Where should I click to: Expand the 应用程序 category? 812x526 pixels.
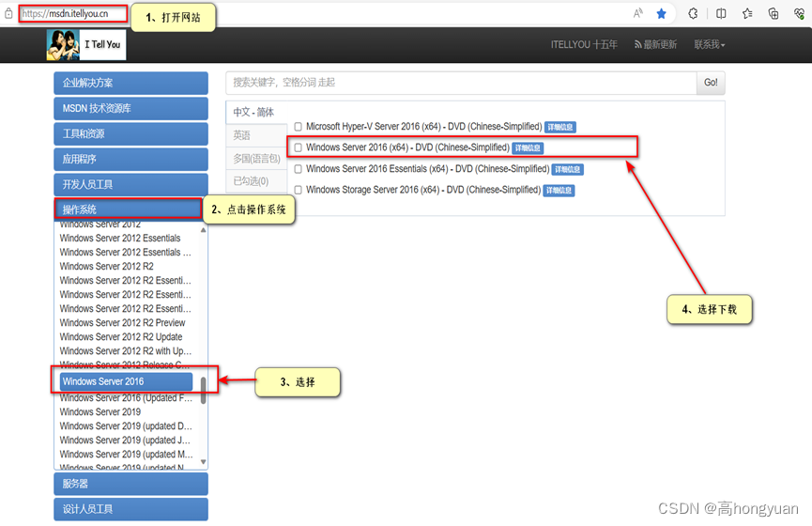pos(131,159)
